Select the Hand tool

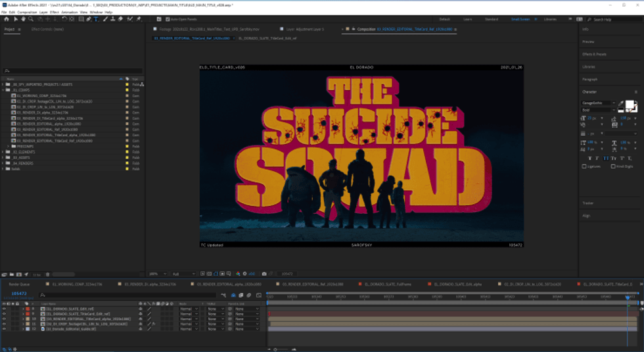coord(23,19)
